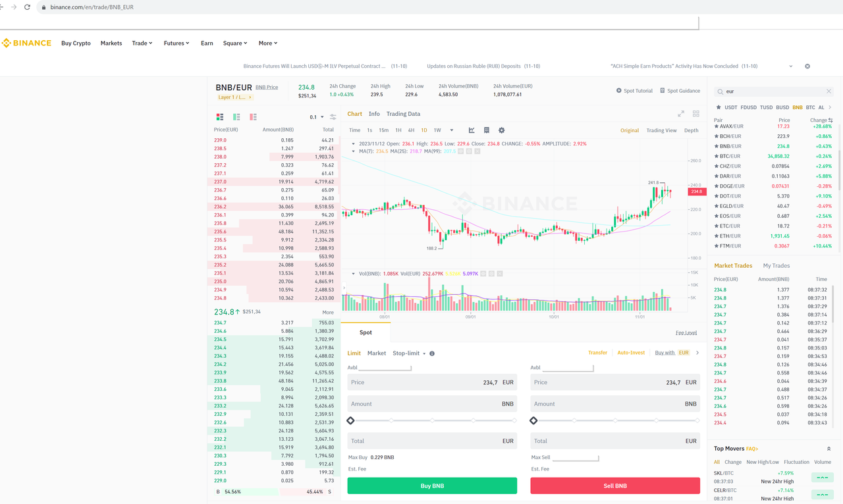Select the Market order type tab
Viewport: 843px width, 504px height.
377,353
